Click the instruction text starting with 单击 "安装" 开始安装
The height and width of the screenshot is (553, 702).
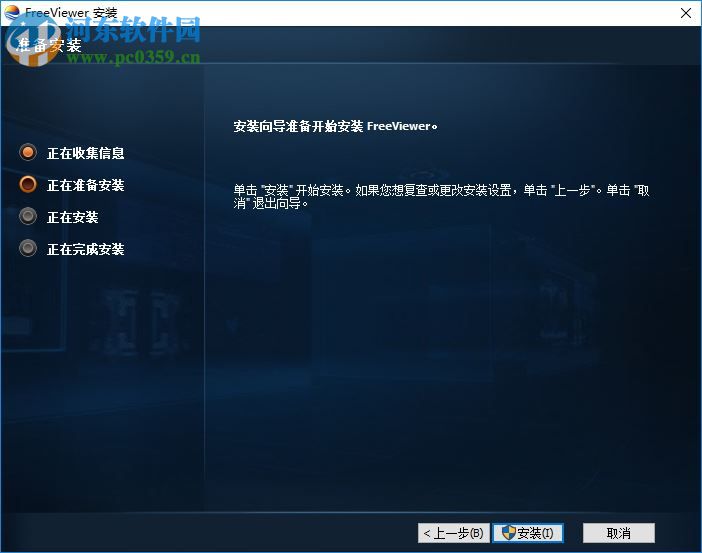[441, 197]
